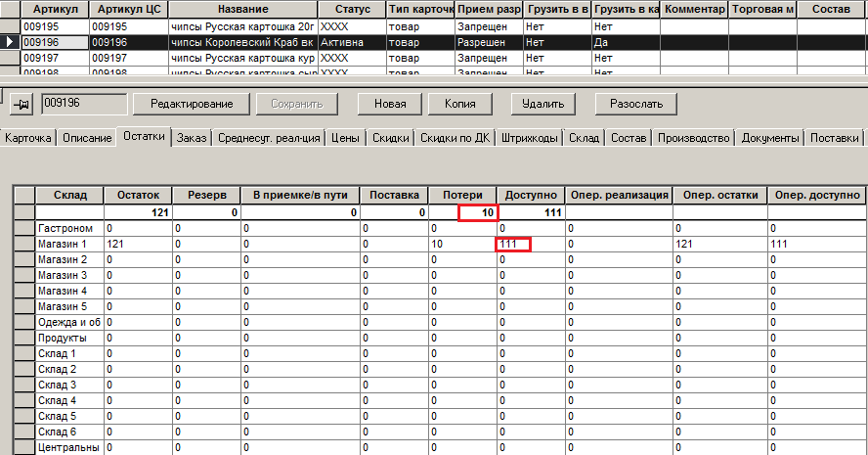
Task: Click the Разослать button
Action: 636,104
